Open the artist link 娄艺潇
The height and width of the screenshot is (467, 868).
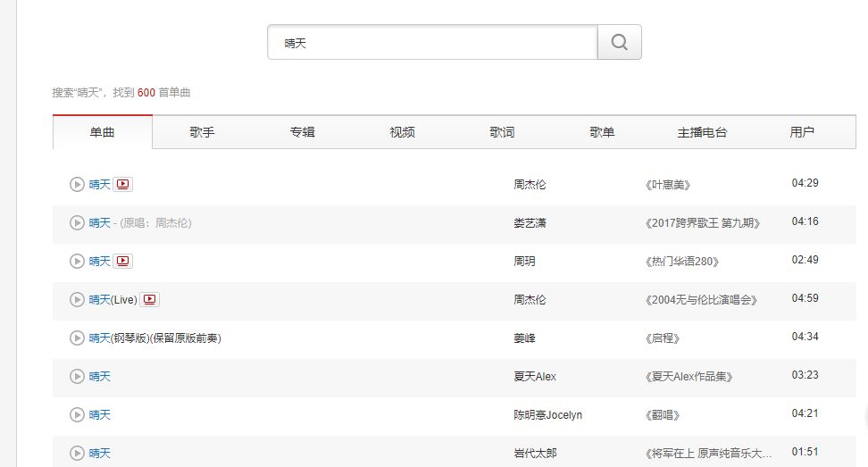pos(530,223)
